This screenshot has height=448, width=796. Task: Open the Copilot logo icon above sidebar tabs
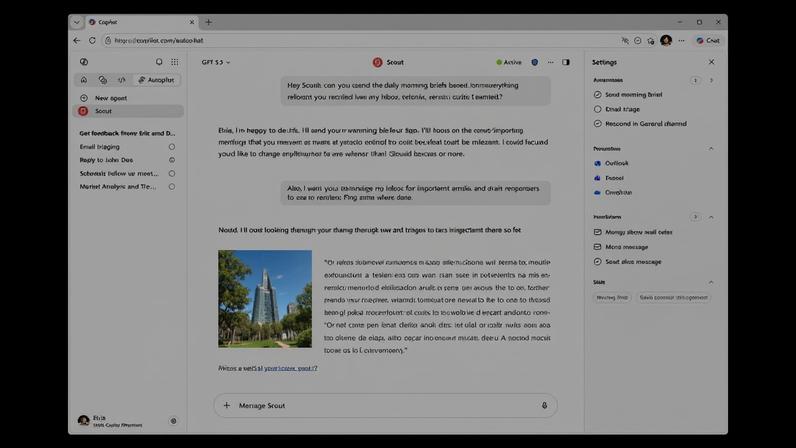click(84, 62)
